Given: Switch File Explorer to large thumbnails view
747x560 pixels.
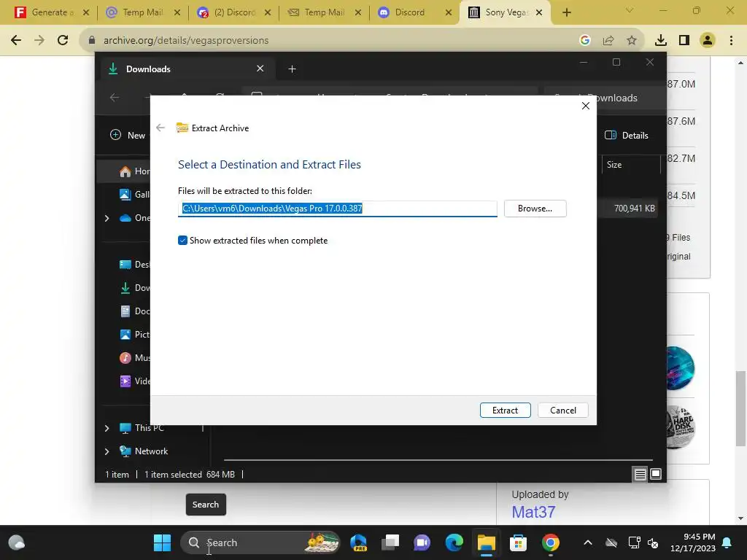Looking at the screenshot, I should point(656,474).
